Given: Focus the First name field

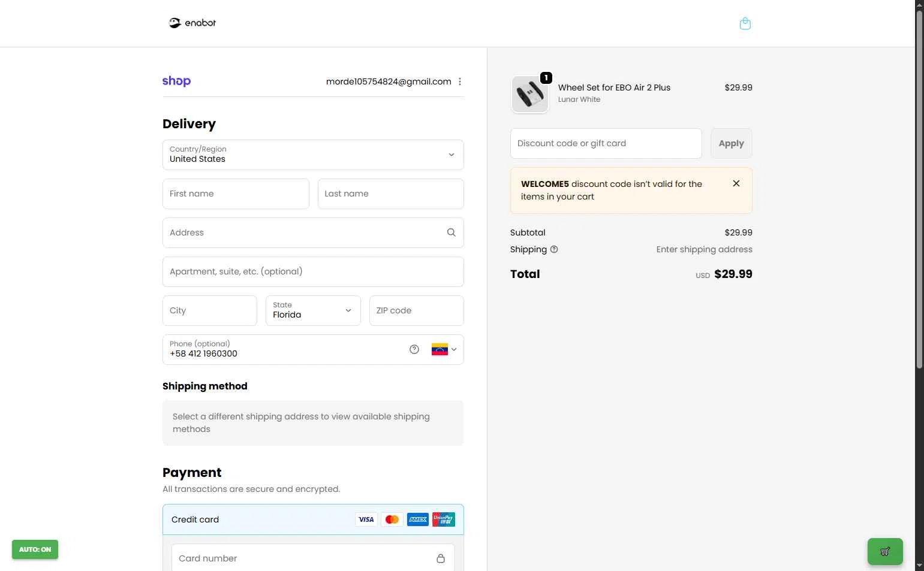Looking at the screenshot, I should 236,194.
